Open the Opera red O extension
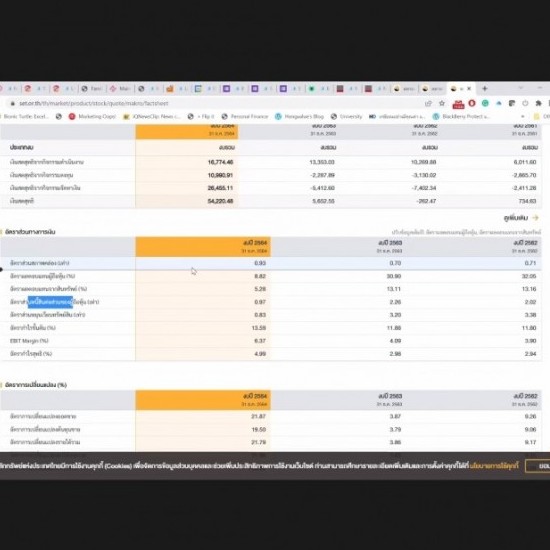Image resolution: width=550 pixels, height=550 pixels. pos(472,103)
